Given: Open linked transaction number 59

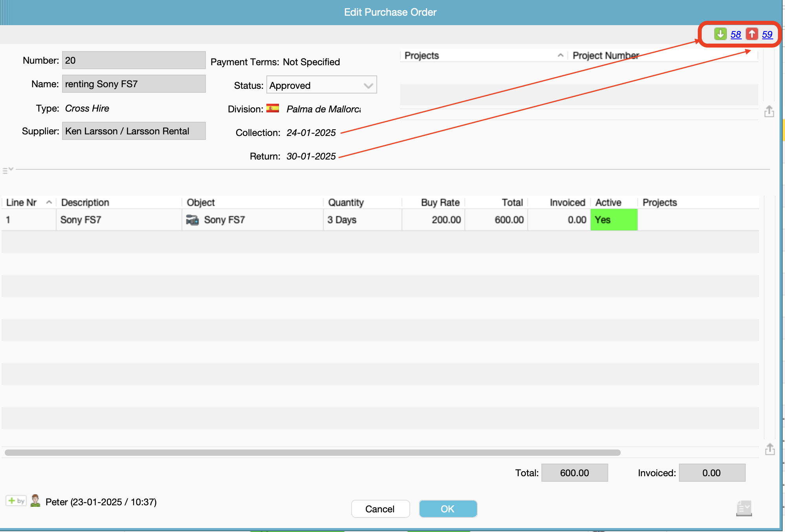Looking at the screenshot, I should coord(767,35).
